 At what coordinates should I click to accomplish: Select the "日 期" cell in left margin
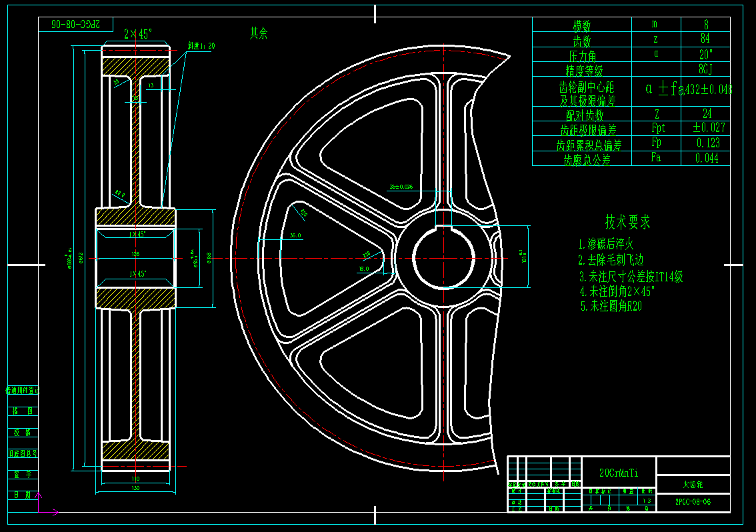(x=23, y=495)
